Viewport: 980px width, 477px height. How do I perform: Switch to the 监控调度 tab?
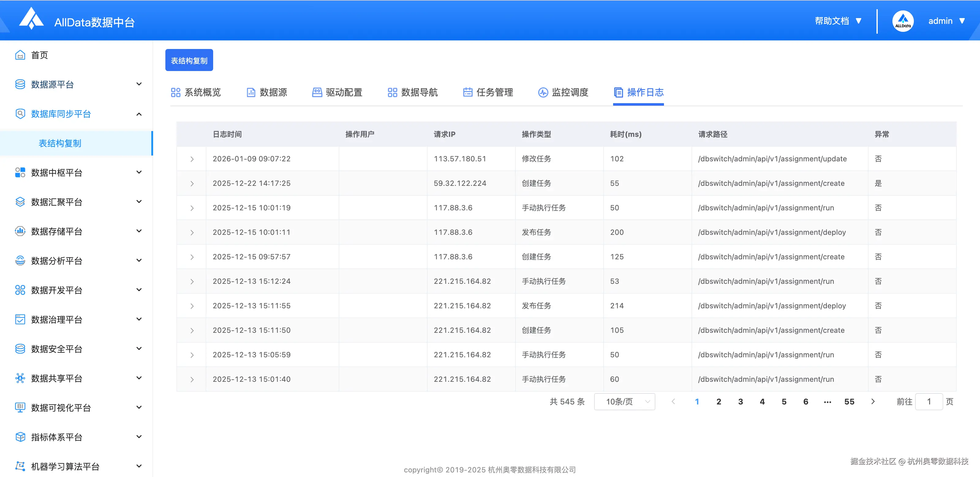click(563, 92)
